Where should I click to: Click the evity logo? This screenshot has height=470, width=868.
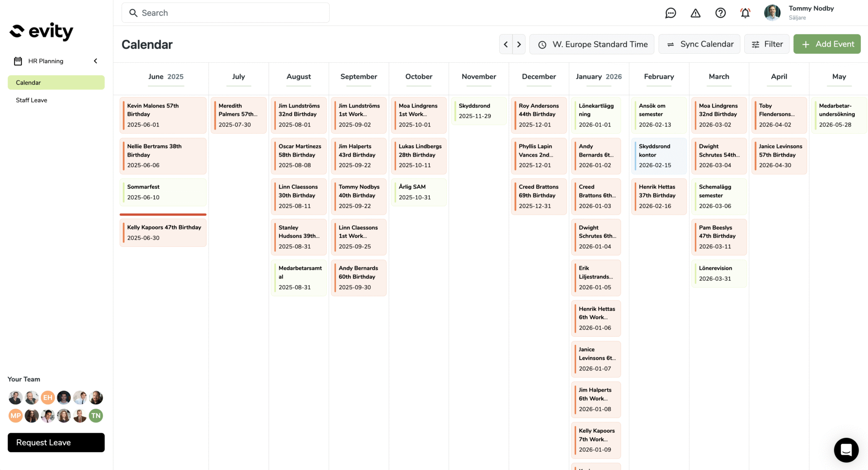[x=41, y=31]
